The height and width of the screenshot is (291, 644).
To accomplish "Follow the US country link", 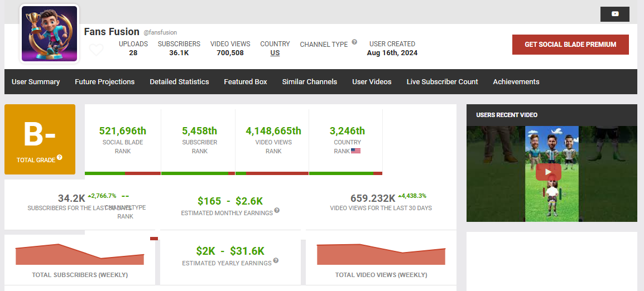I will 275,53.
